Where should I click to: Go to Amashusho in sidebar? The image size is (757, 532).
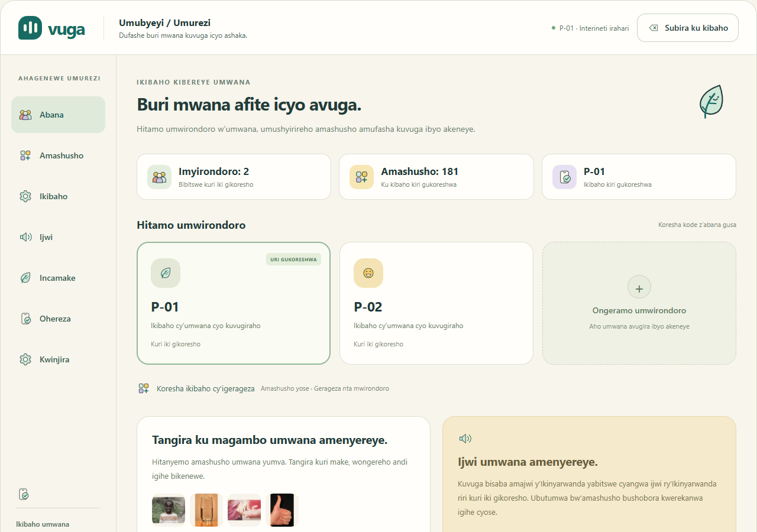58,155
